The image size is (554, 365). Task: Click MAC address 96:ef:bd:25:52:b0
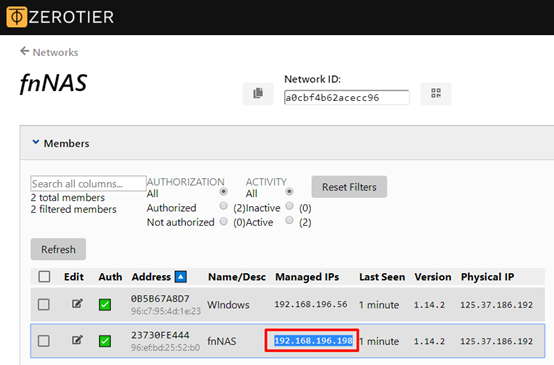pyautogui.click(x=165, y=347)
